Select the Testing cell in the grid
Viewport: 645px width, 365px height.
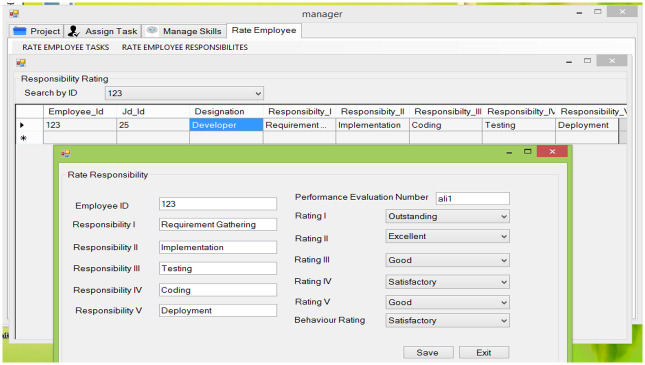point(519,125)
